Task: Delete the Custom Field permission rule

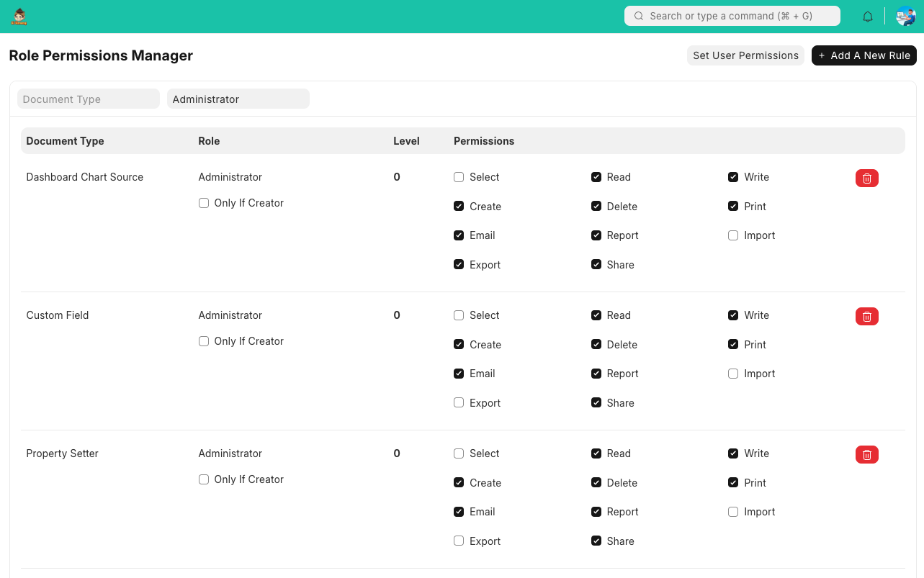Action: 866,316
